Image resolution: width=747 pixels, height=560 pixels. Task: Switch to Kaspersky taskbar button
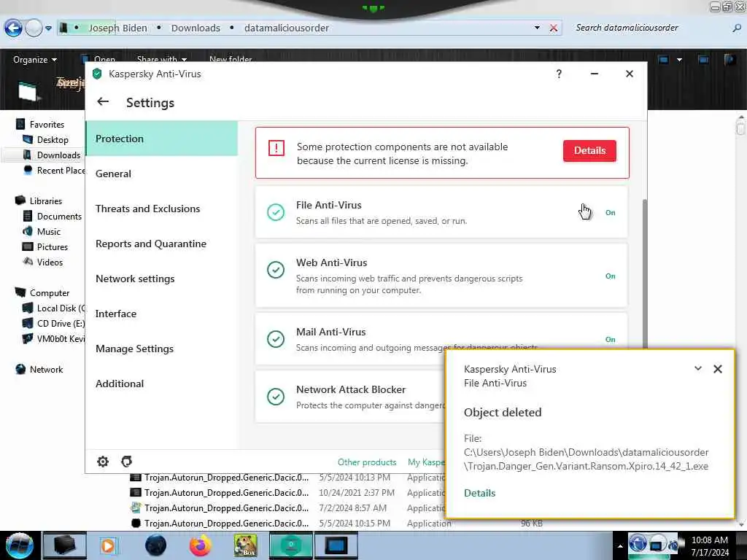[x=290, y=545]
